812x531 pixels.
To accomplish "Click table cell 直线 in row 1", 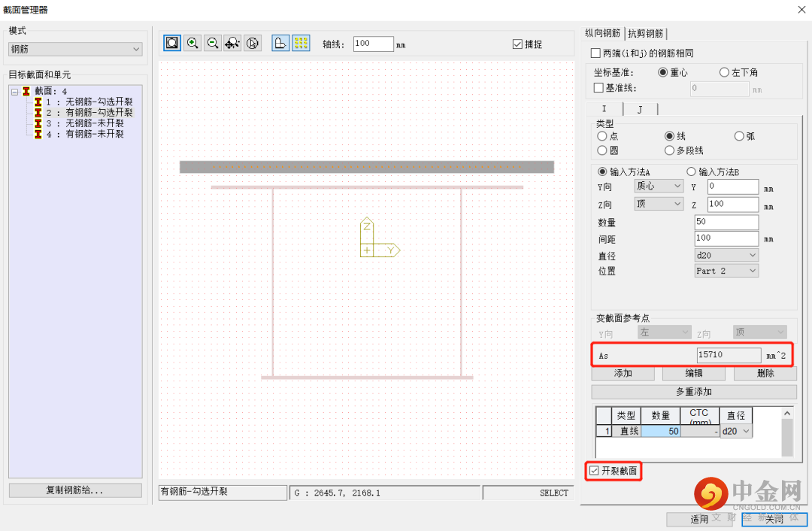I will 626,431.
